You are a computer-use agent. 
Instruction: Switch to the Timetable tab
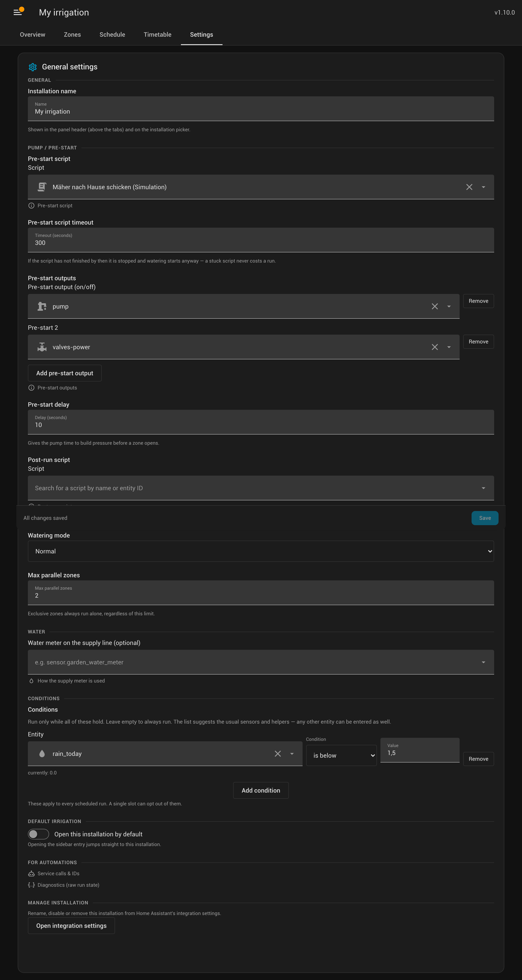point(158,35)
